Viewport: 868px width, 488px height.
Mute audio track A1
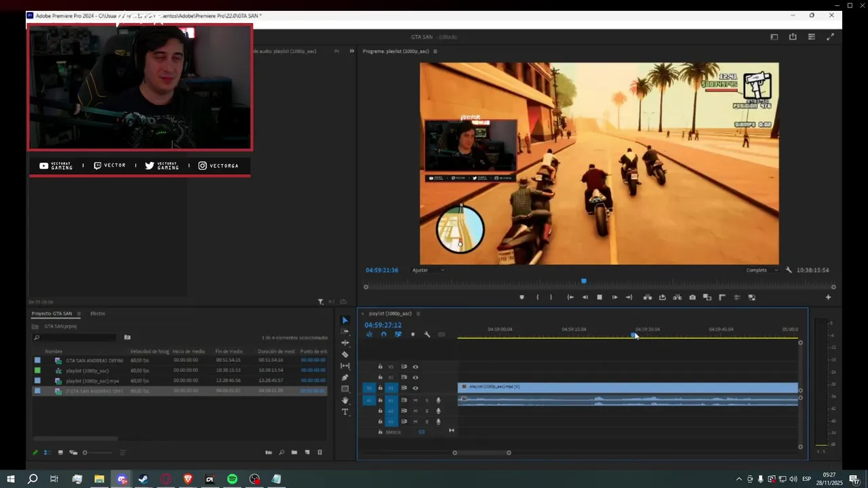[415, 400]
